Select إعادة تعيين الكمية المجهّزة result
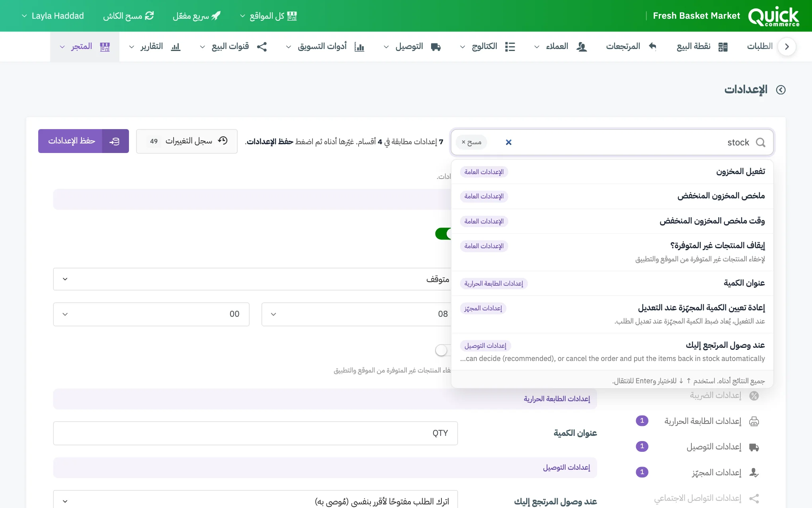The image size is (812, 508). click(x=612, y=314)
